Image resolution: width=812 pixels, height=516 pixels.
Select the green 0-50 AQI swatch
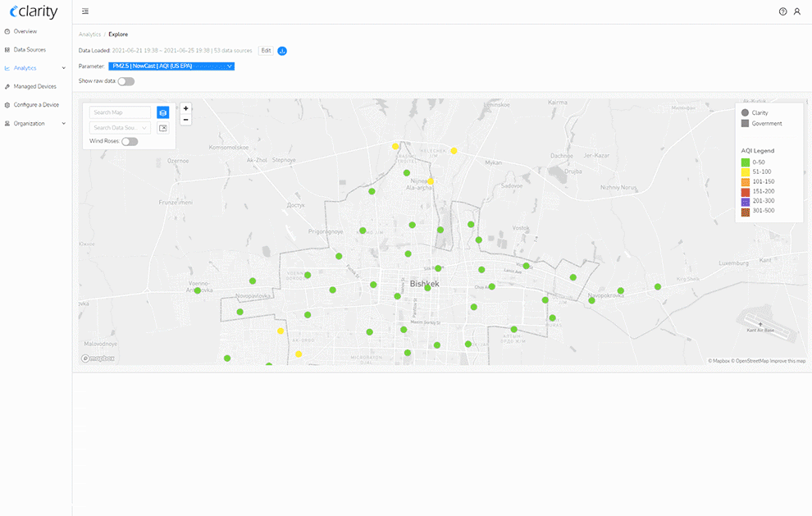(747, 162)
